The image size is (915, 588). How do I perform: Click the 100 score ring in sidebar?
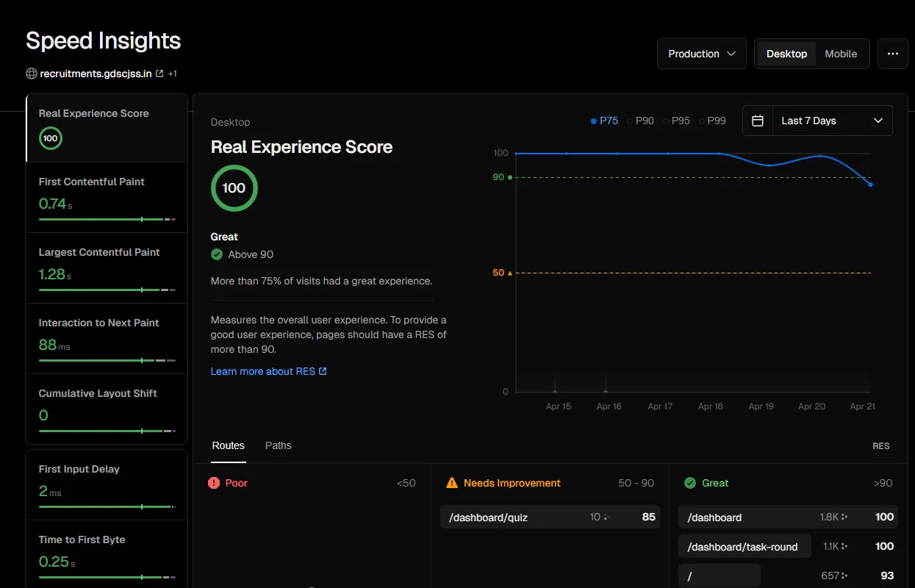51,138
